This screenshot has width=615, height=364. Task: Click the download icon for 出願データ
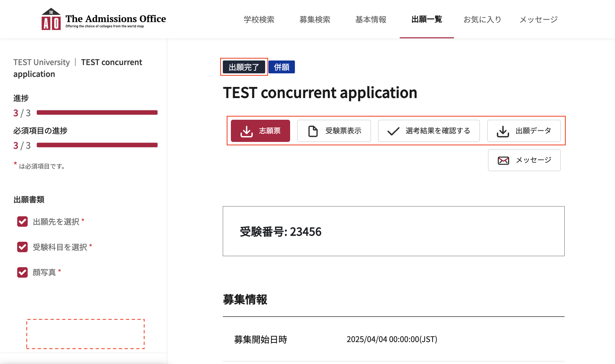pos(503,131)
